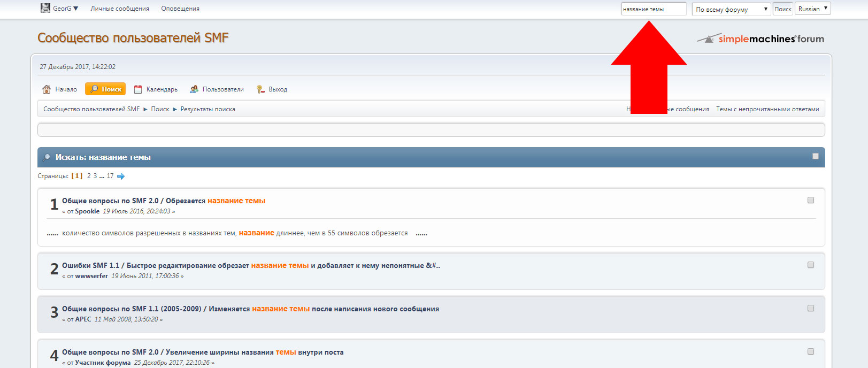868x368 pixels.
Task: Click the members icon beside Пользователи
Action: pyautogui.click(x=194, y=89)
